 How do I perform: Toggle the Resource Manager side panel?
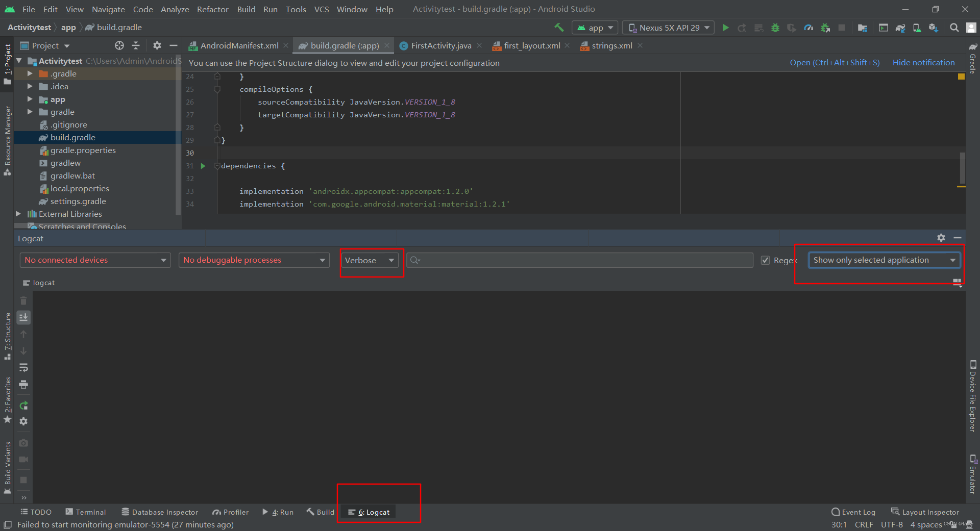tap(8, 140)
